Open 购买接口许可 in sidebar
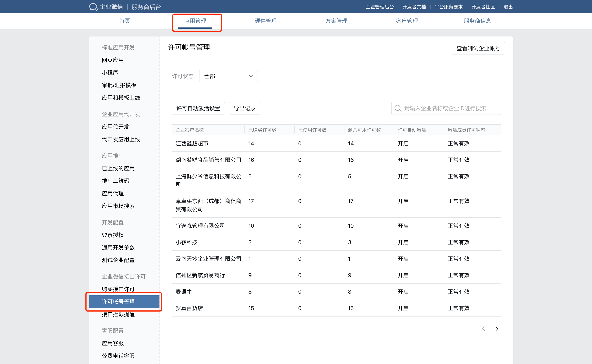 [118, 289]
